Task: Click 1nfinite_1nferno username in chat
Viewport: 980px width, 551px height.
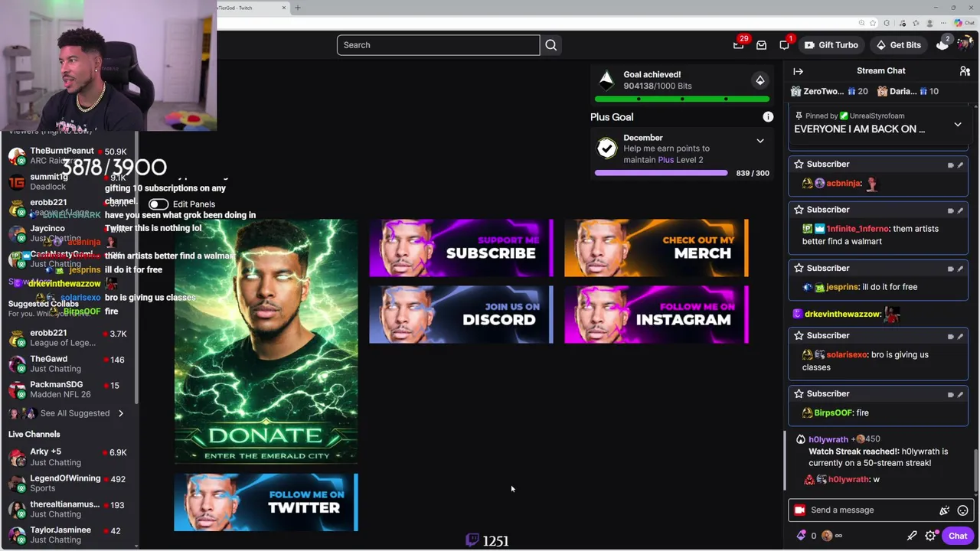Action: (859, 229)
